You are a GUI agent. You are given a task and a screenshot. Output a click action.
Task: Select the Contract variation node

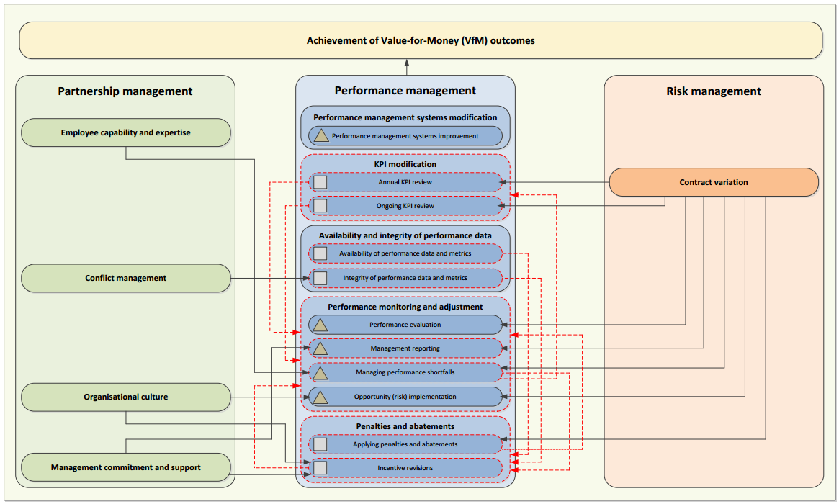point(713,182)
